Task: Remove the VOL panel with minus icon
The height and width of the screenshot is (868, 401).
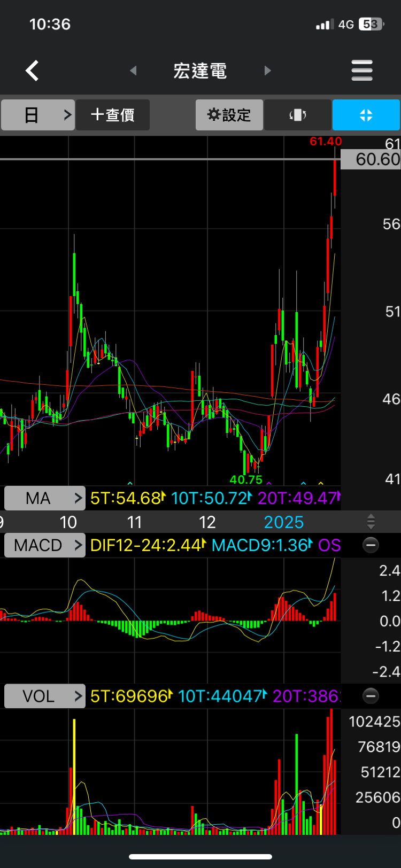Action: (371, 696)
